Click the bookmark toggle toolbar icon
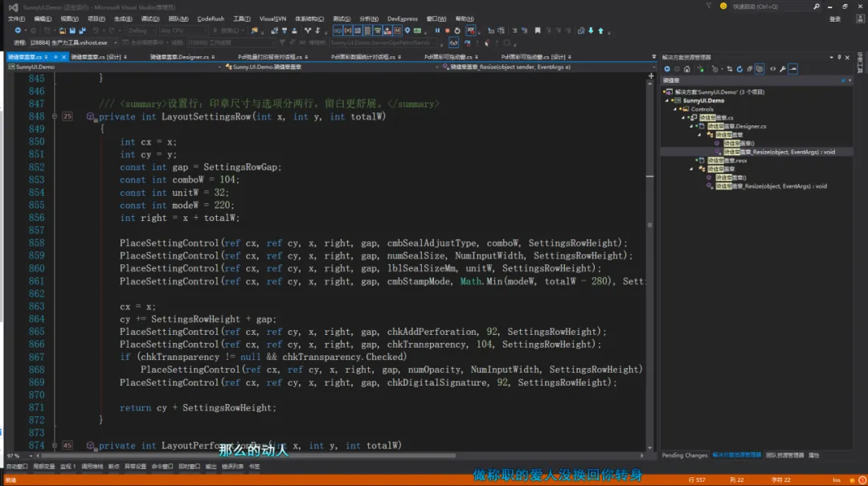868x486 pixels. click(x=538, y=31)
